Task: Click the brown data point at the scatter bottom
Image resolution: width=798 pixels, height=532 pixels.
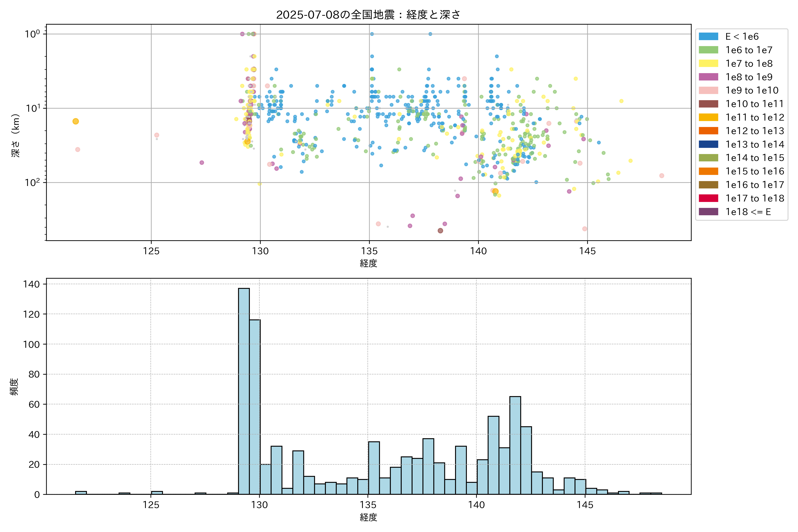Action: pos(440,230)
